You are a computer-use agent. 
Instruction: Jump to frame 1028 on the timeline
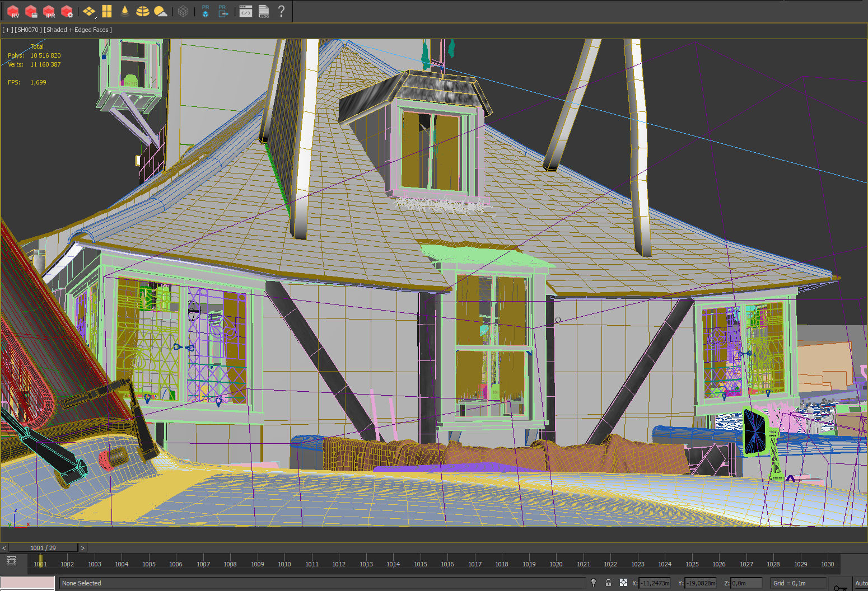(773, 564)
